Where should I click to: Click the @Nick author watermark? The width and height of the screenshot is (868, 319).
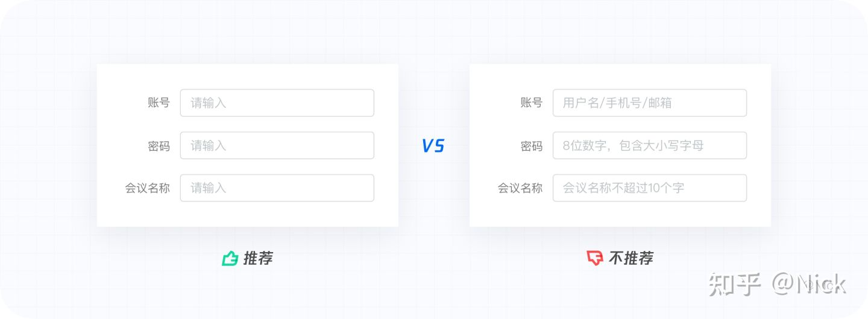(x=810, y=285)
